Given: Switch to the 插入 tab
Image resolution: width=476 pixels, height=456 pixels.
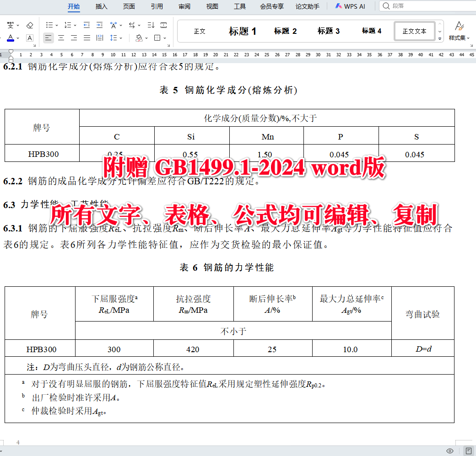Looking at the screenshot, I should 102,6.
